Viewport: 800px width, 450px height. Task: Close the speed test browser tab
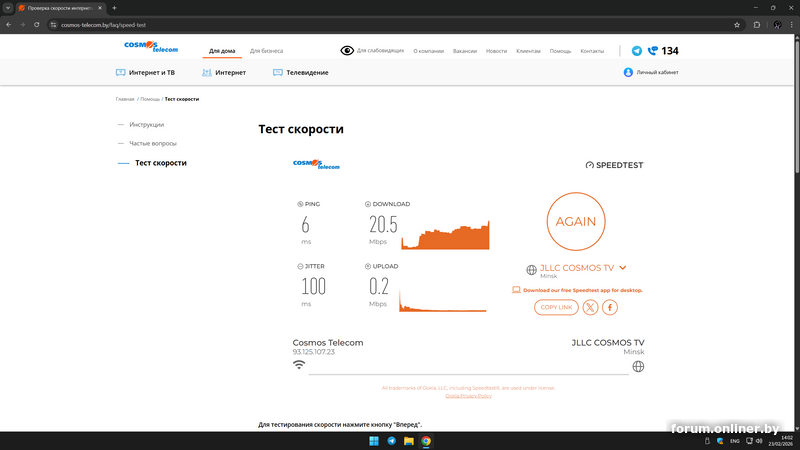(100, 8)
